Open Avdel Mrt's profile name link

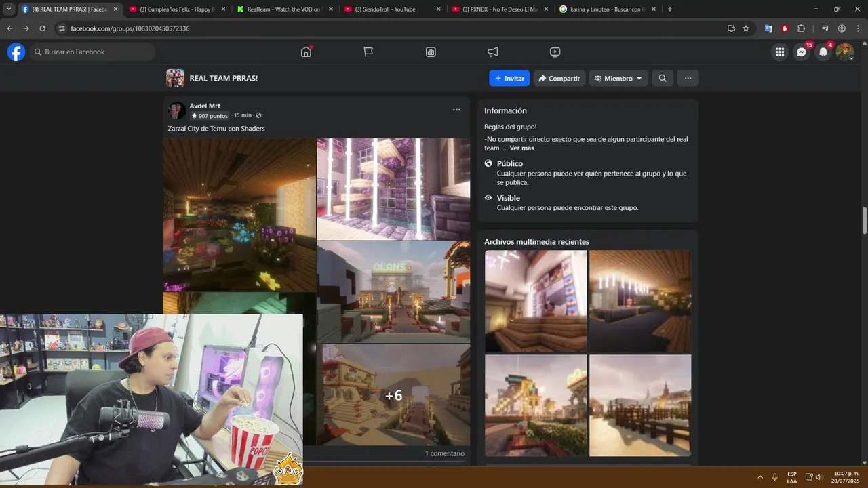[x=205, y=106]
